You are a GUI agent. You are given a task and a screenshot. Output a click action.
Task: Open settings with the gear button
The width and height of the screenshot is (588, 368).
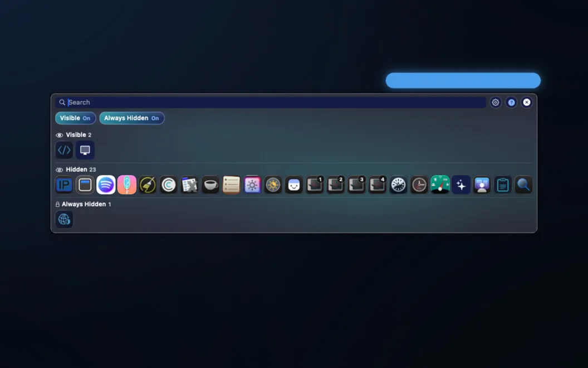tap(496, 102)
